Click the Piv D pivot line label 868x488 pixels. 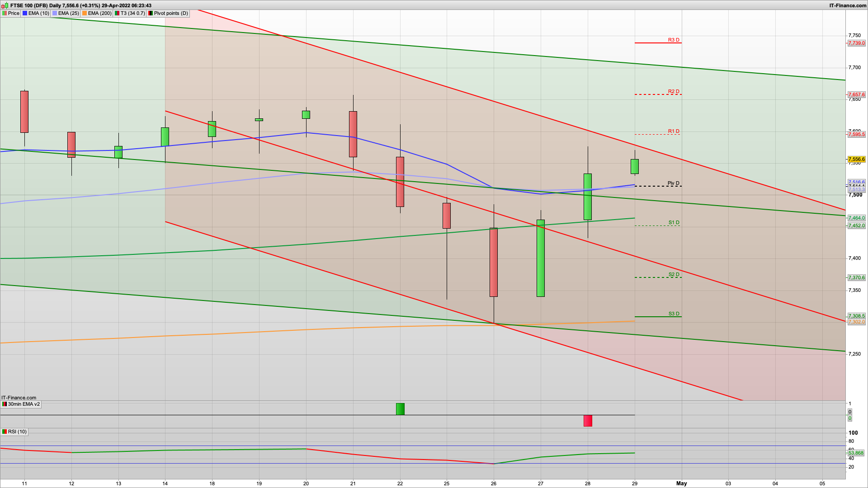pyautogui.click(x=673, y=183)
